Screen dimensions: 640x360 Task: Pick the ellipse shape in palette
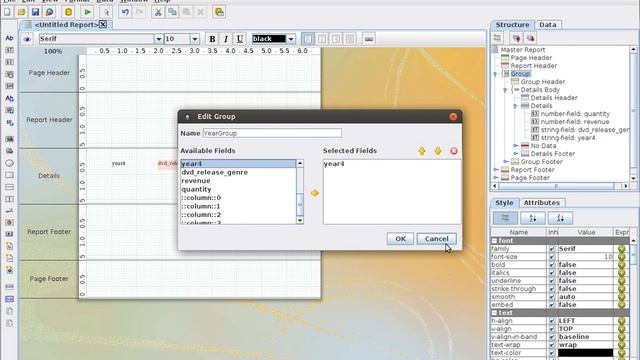coord(9,163)
